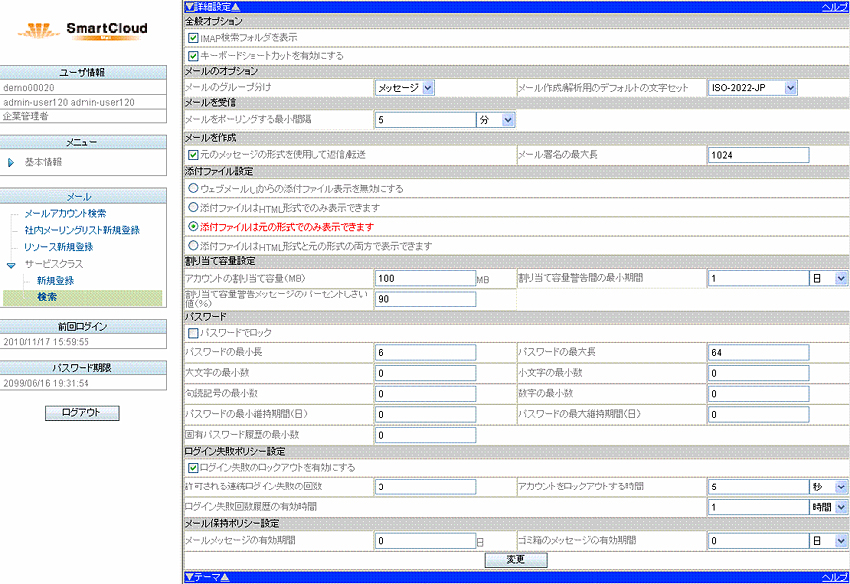Click 大文字の最小数 input field
Screen dimensions: 850x584
pos(425,373)
